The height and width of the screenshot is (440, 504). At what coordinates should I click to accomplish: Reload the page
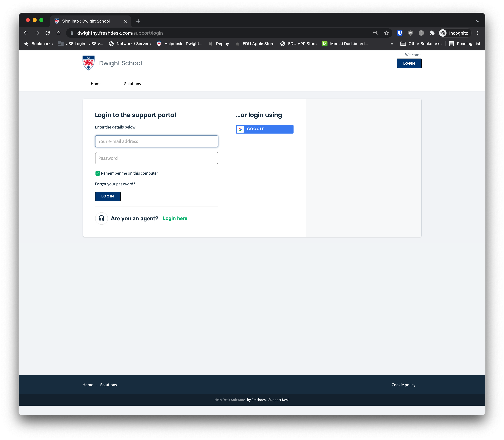click(x=48, y=33)
